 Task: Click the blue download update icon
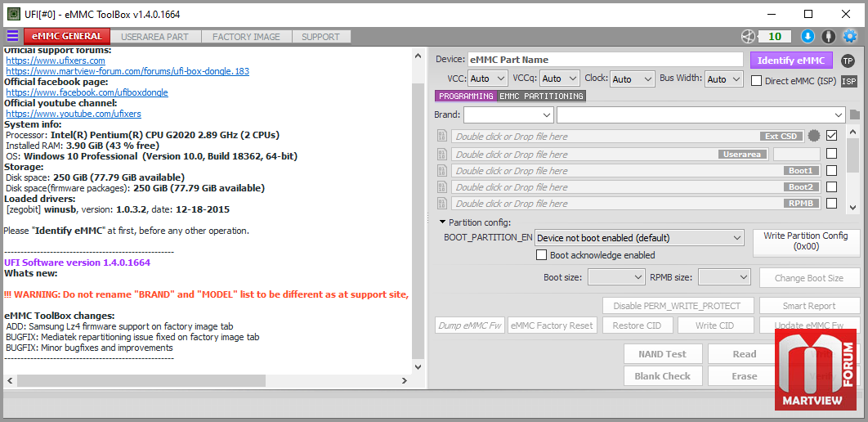[808, 37]
